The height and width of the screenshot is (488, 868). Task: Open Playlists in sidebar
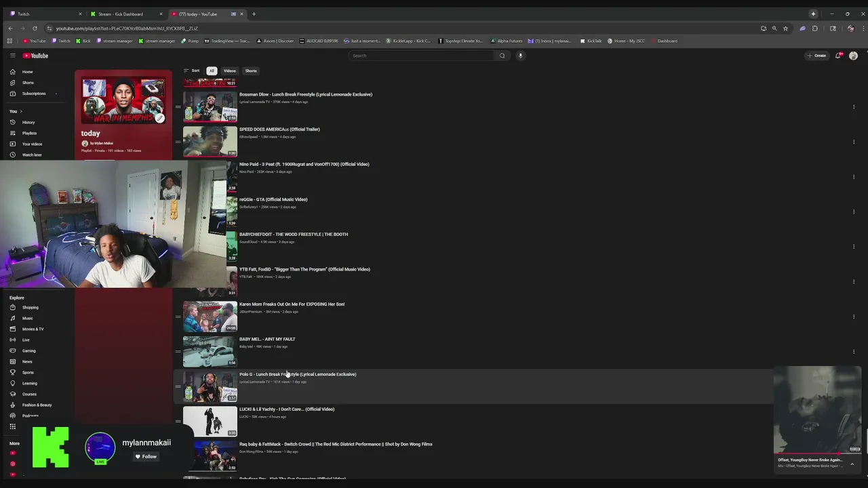[29, 133]
